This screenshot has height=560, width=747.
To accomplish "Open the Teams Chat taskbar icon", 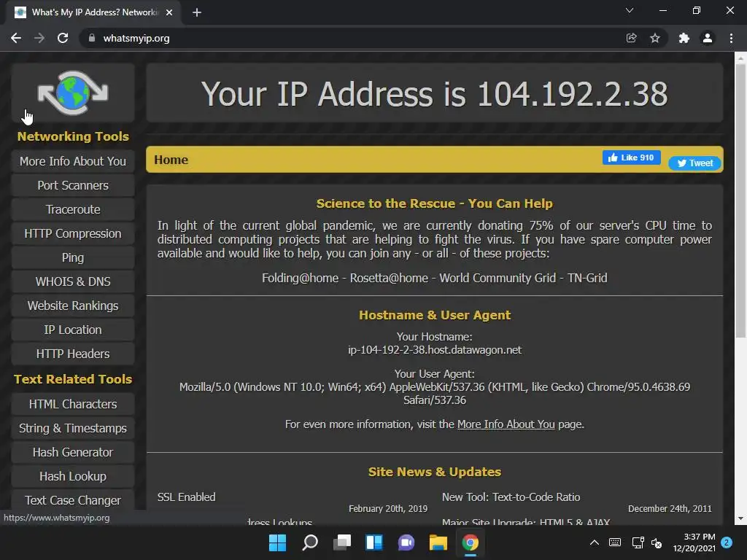I will 406,542.
